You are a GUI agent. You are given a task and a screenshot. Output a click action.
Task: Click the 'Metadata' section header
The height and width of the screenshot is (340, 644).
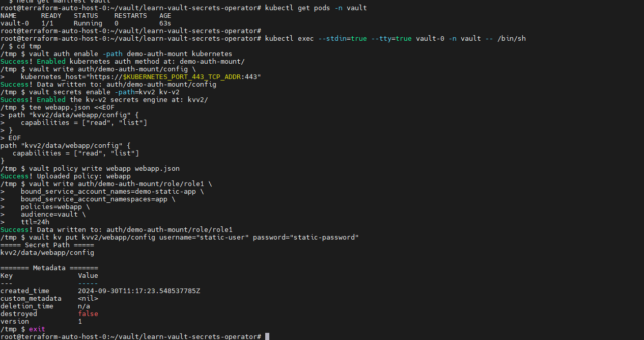pyautogui.click(x=49, y=268)
